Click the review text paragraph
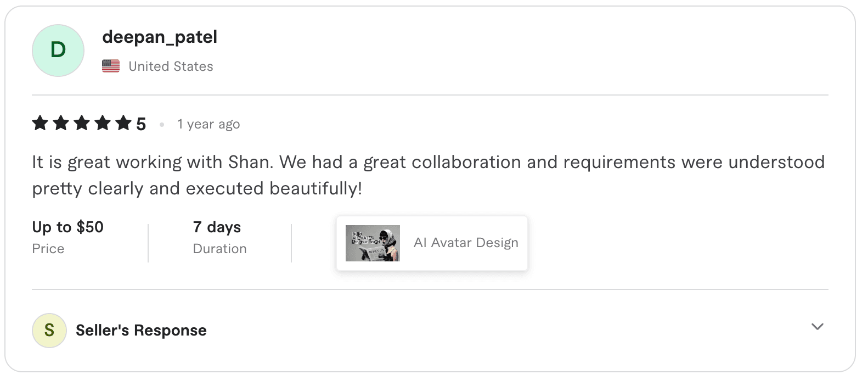This screenshot has height=380, width=868. point(428,175)
